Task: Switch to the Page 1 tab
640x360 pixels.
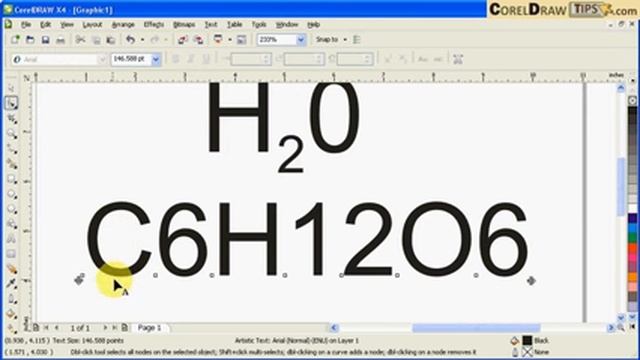Action: coord(149,327)
